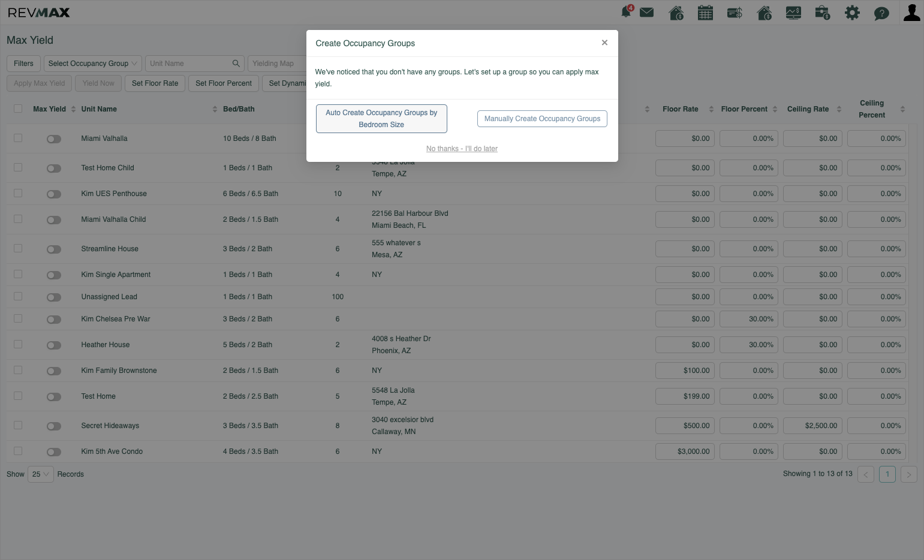
Task: Toggle Max Yield for Kim 5th Ave Condo
Action: (x=54, y=452)
